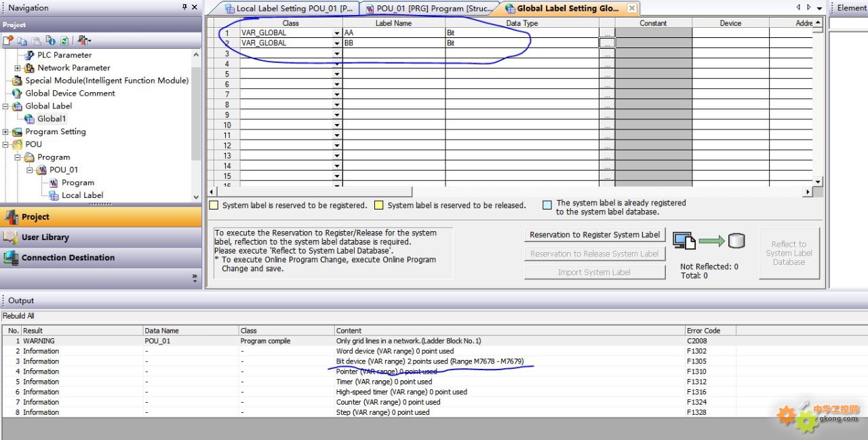
Task: Click the New Data icon in Project toolbar
Action: (8, 41)
